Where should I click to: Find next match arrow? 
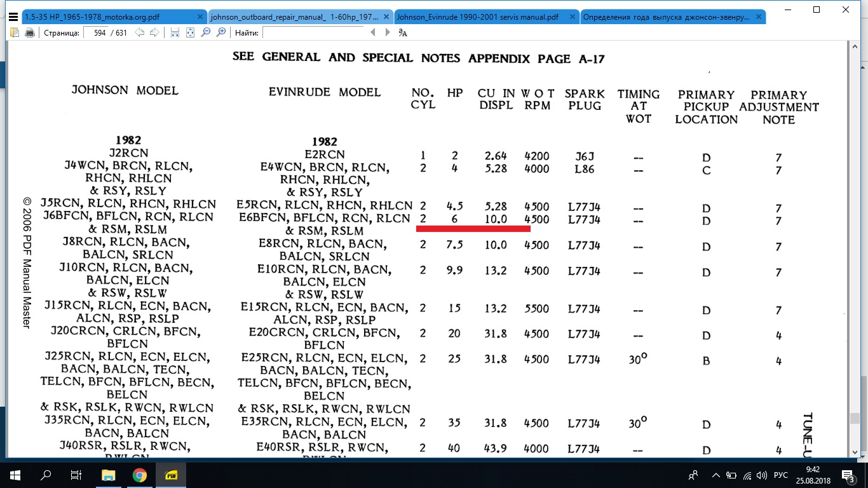[x=387, y=32]
